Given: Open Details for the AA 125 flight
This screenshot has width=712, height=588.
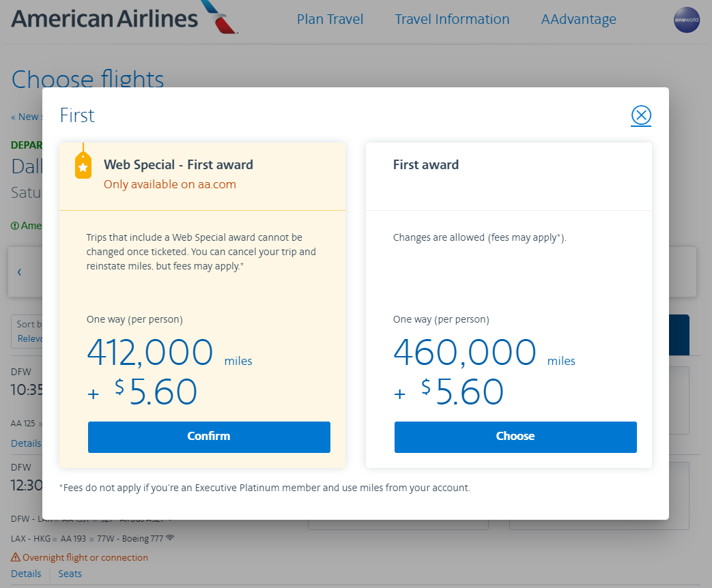Looking at the screenshot, I should pos(26,443).
